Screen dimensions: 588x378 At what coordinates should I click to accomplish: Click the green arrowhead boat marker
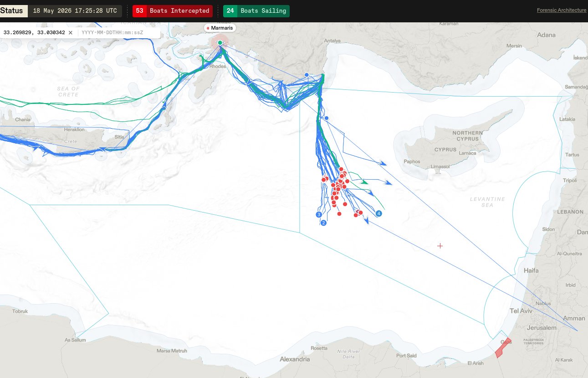[365, 182]
